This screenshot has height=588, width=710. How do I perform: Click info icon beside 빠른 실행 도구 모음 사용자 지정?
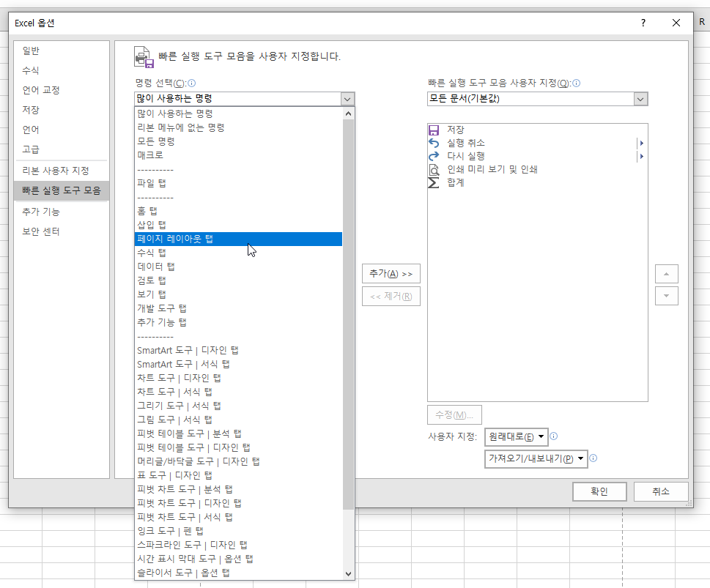[x=576, y=83]
